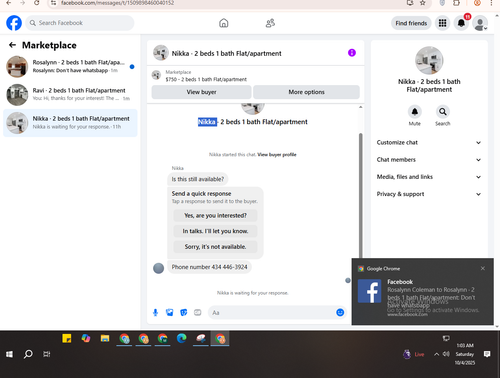Open the notifications bell

click(x=461, y=23)
